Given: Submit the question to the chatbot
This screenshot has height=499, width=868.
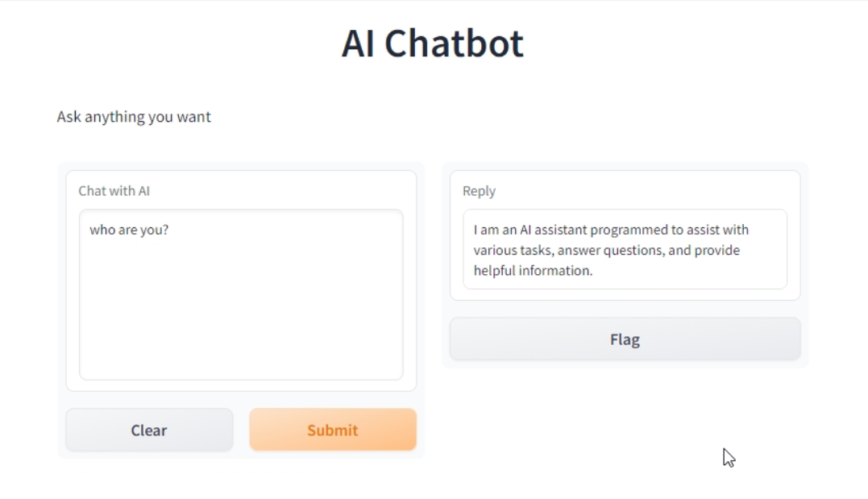Looking at the screenshot, I should coord(333,430).
